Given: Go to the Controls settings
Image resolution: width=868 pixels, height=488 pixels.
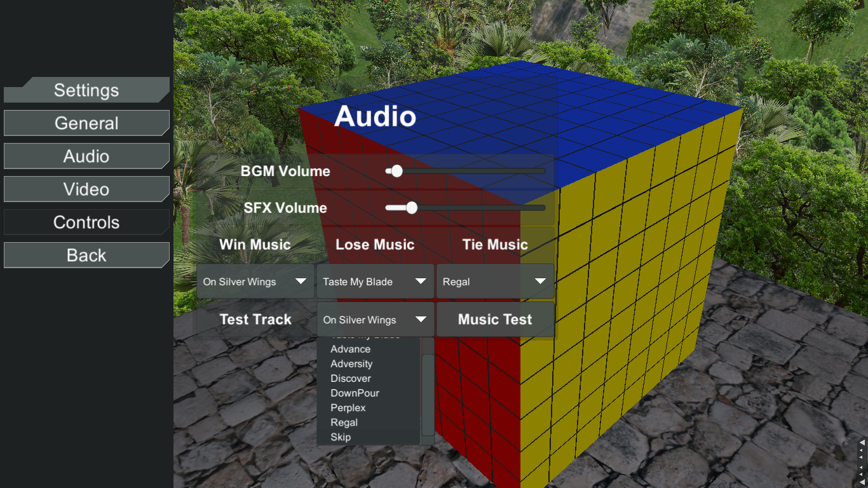Looking at the screenshot, I should 86,222.
